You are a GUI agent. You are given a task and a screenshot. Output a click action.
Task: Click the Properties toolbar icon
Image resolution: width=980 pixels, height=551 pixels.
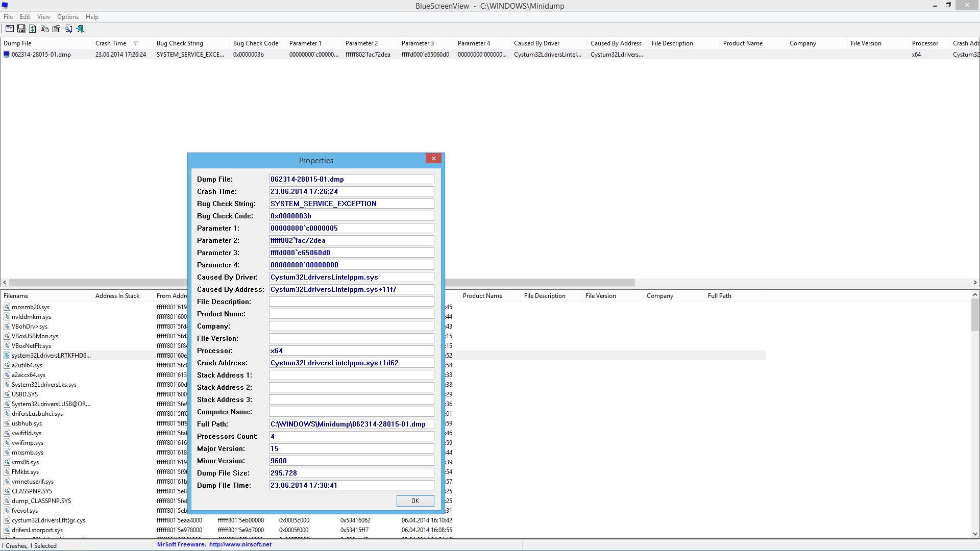pyautogui.click(x=56, y=29)
